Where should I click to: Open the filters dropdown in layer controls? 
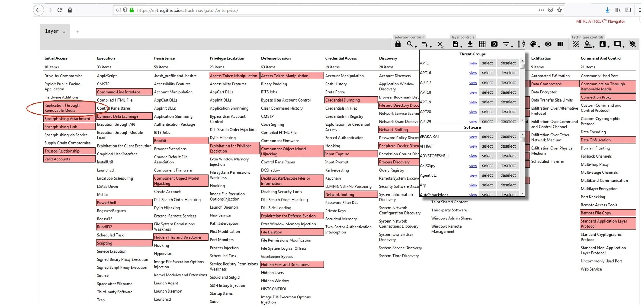506,44
